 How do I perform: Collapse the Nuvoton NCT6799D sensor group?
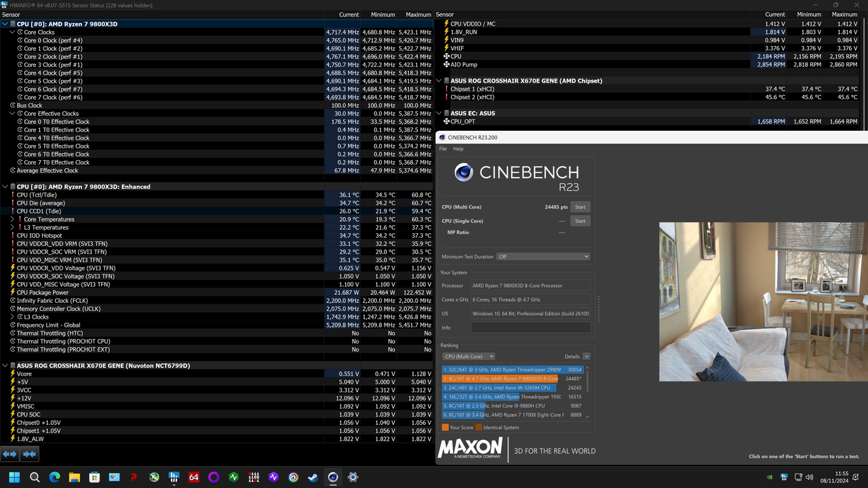(5, 365)
